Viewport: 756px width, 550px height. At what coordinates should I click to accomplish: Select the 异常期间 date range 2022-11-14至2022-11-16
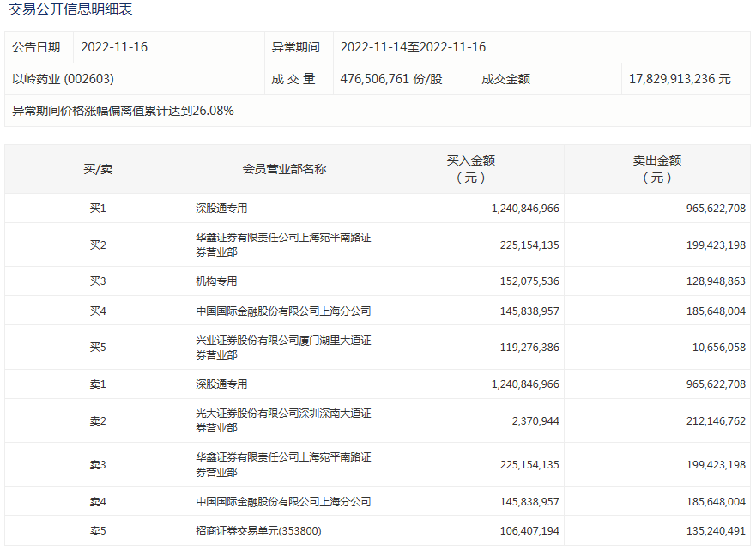[x=413, y=47]
